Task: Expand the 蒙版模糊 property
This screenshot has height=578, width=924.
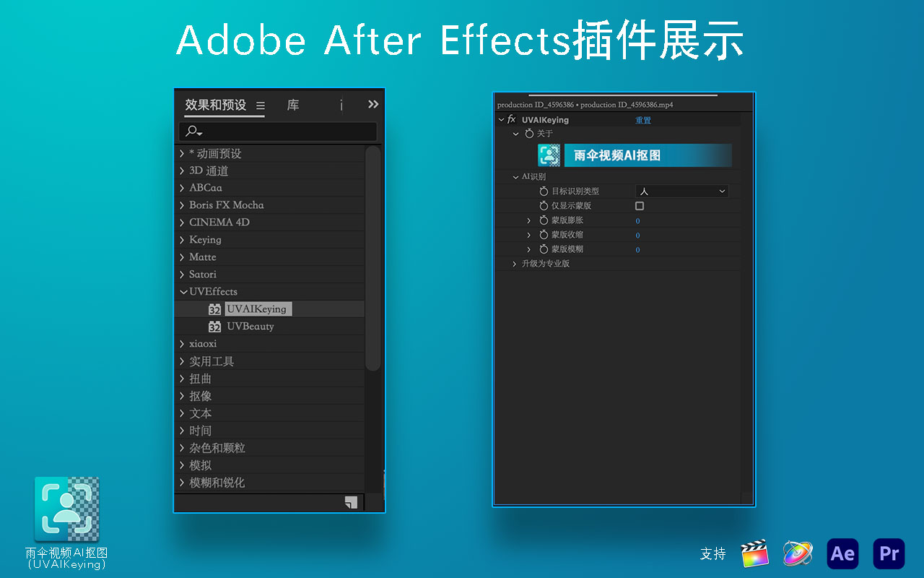Action: 528,249
